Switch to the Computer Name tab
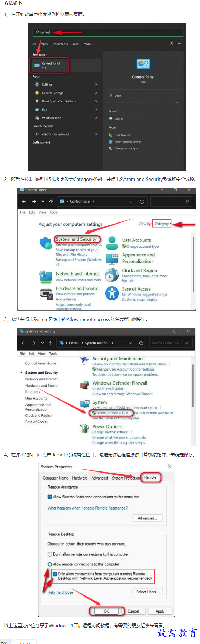 (55, 478)
